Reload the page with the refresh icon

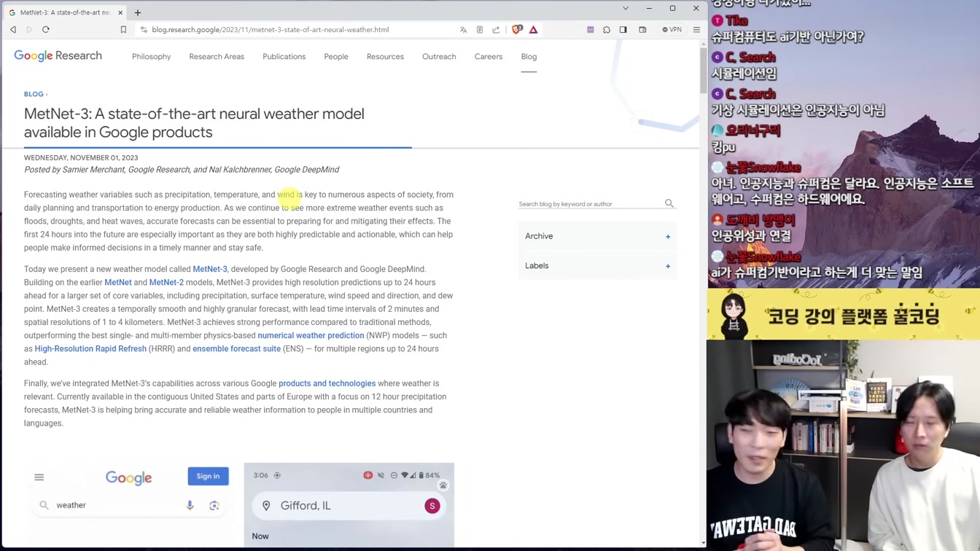pyautogui.click(x=46, y=30)
